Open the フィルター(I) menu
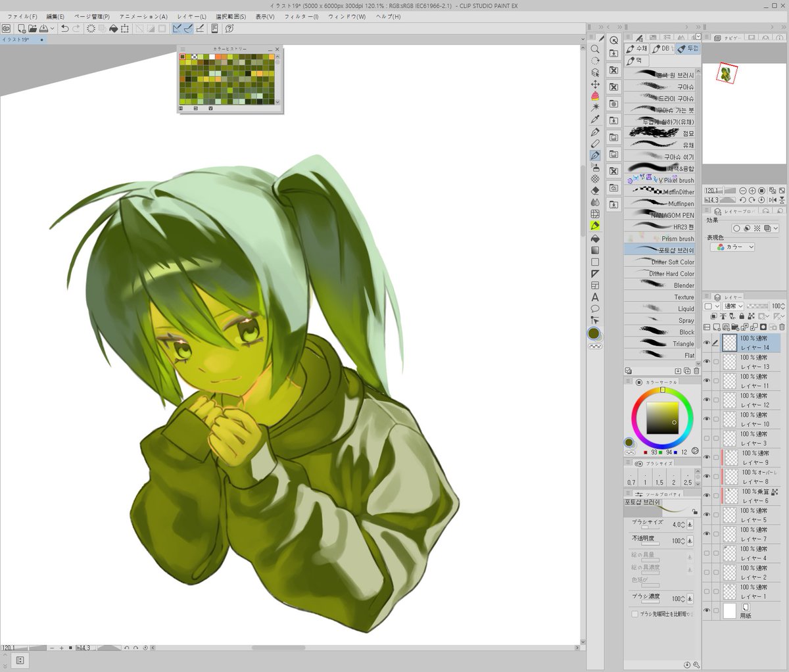Image resolution: width=789 pixels, height=672 pixels. (x=302, y=16)
